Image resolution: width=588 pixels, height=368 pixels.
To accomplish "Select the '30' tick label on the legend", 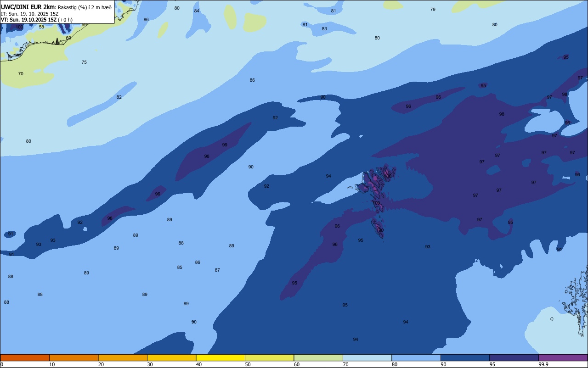I will coord(150,364).
